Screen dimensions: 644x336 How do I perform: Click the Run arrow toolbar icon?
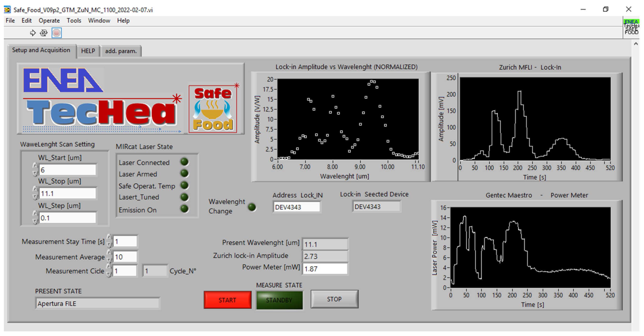(x=32, y=33)
